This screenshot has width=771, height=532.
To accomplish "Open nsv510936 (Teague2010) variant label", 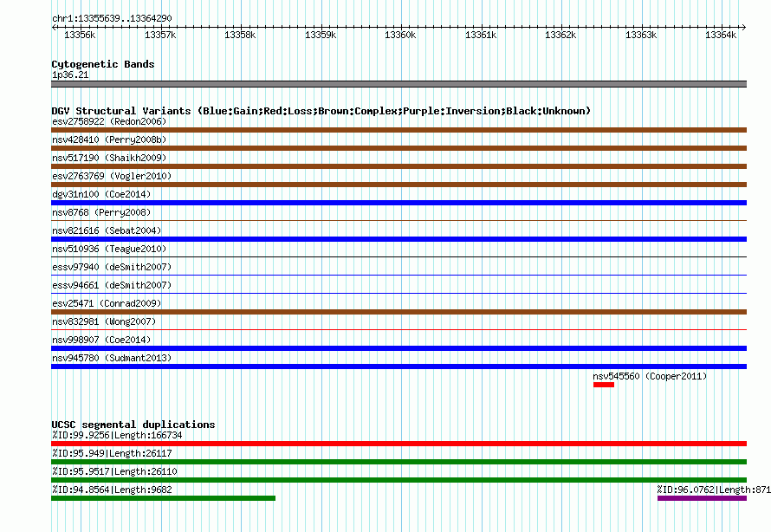I will 109,249.
